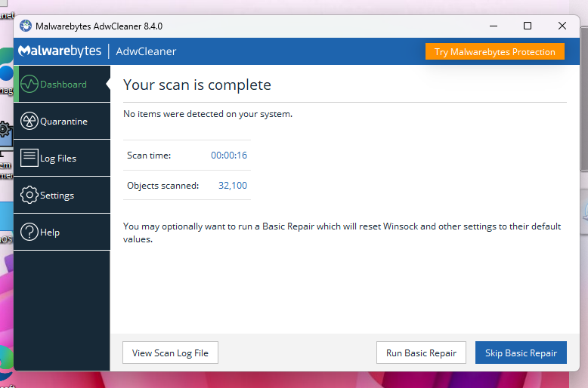The height and width of the screenshot is (388, 588).
Task: Click the scan time value 00:00:16
Action: (x=229, y=155)
